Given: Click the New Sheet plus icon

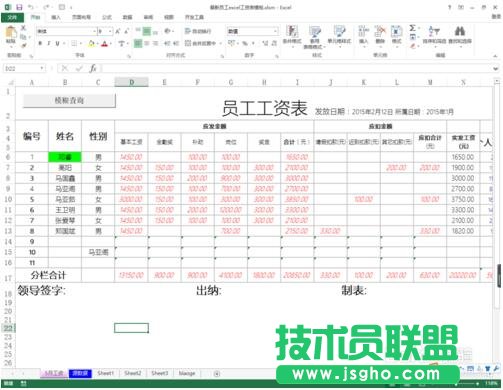Looking at the screenshot, I should coord(217,374).
